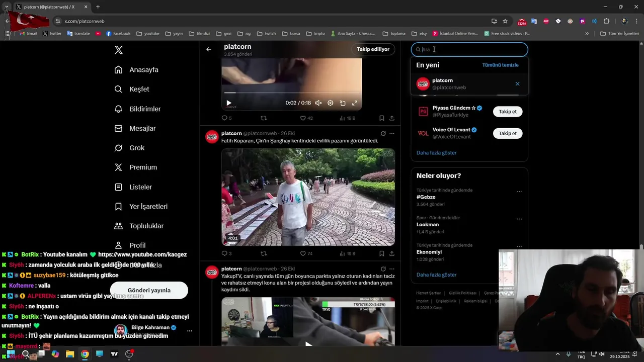This screenshot has height=362, width=644.
Task: Expand the 0:18 video to fullscreen
Action: 355,103
